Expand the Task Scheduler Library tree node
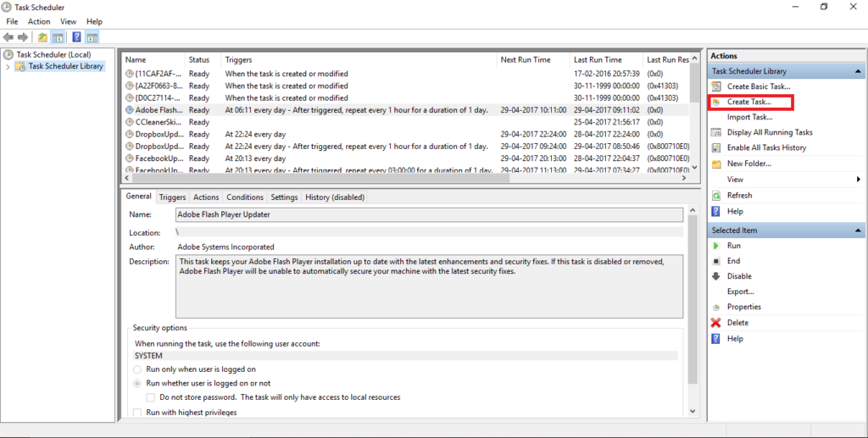Viewport: 868px width, 438px height. click(8, 66)
